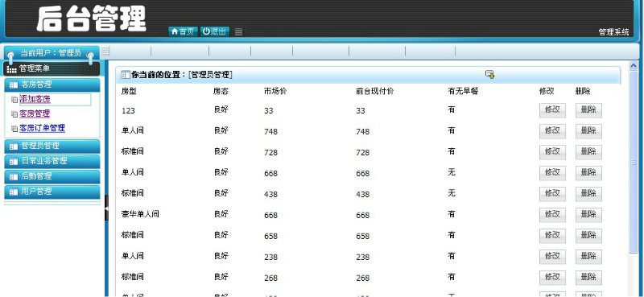644x297 pixels.
Task: Expand the 客房管理 menu section
Action: [x=52, y=85]
